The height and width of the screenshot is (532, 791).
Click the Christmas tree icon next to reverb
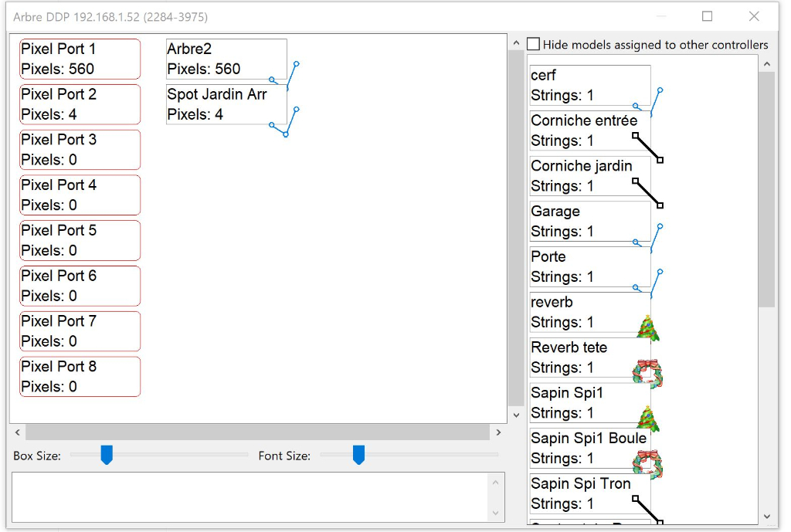649,328
